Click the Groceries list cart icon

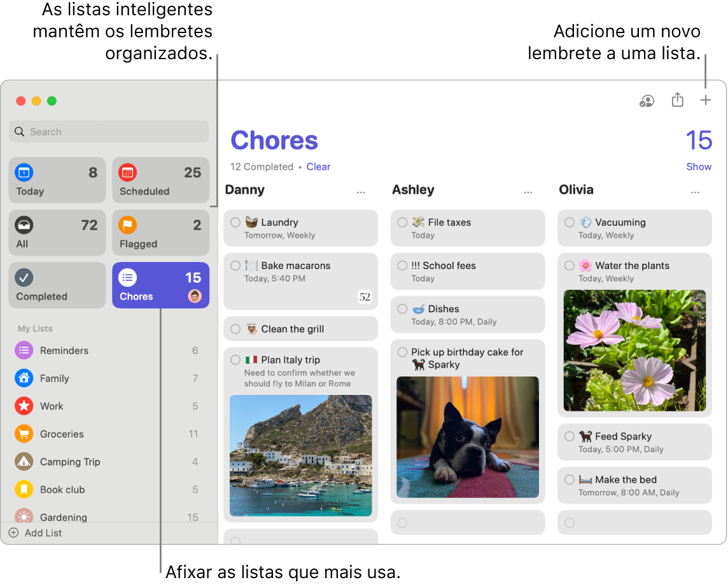click(x=24, y=434)
